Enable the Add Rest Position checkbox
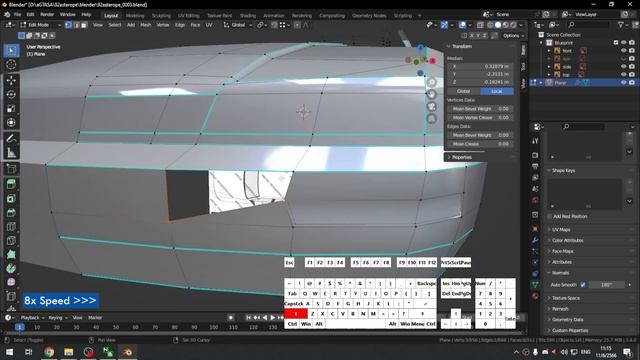640x360 pixels. coord(550,216)
